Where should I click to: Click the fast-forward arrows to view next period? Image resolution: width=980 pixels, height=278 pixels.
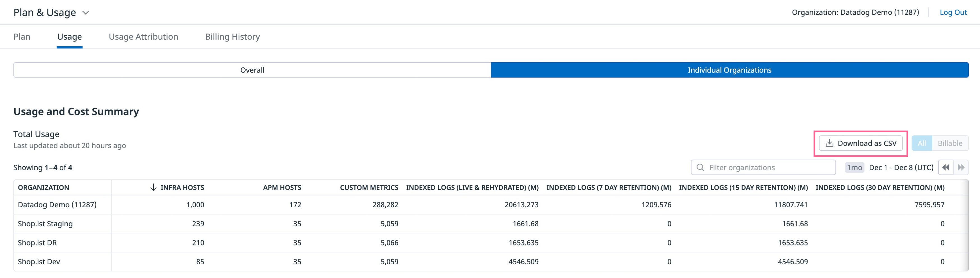coord(961,167)
